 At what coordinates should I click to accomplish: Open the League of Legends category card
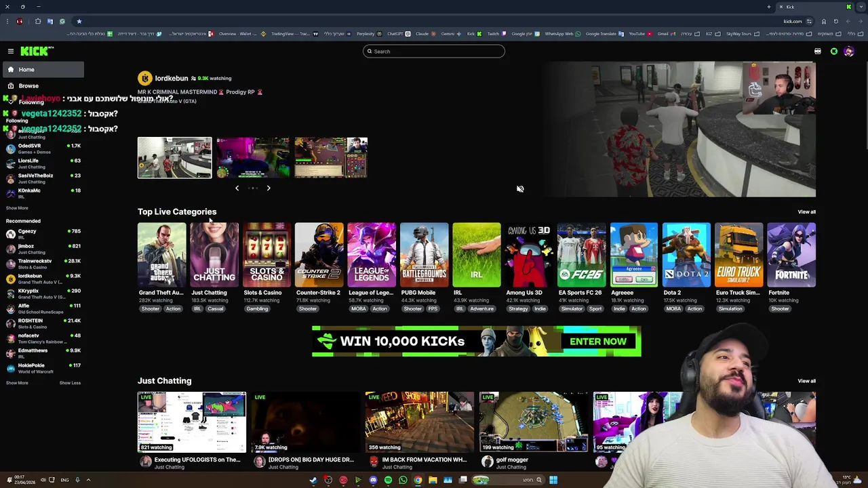[372, 255]
